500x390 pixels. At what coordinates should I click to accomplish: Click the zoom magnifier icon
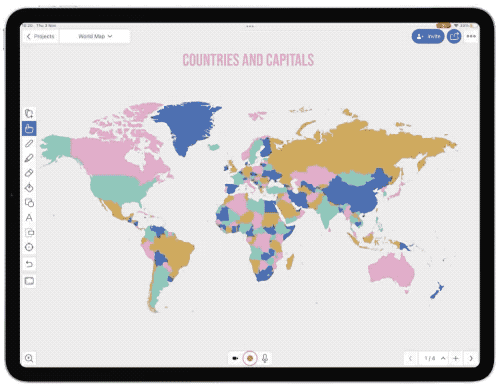29,358
